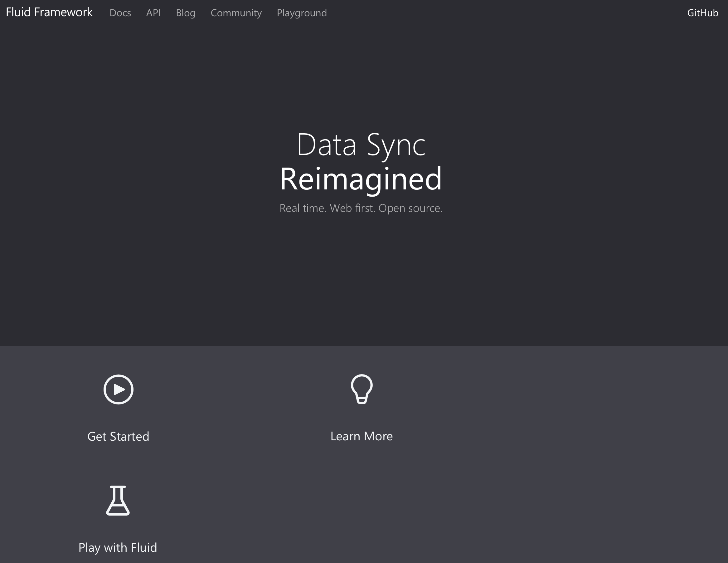The image size is (728, 563).
Task: Click the Play with Fluid flask icon
Action: [118, 500]
